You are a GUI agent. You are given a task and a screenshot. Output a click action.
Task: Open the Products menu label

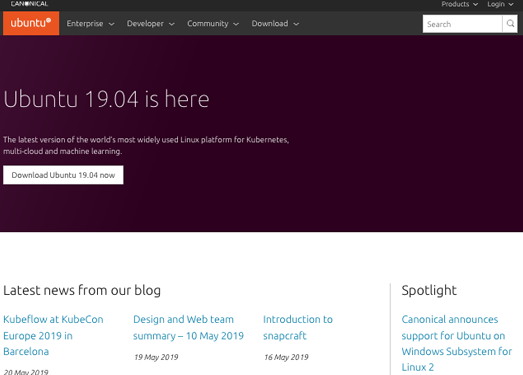coord(455,4)
